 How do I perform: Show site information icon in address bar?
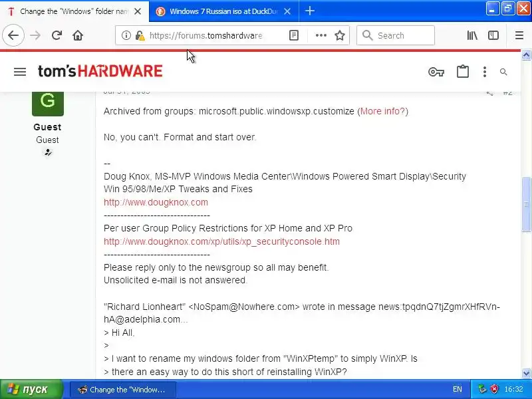[x=126, y=35]
